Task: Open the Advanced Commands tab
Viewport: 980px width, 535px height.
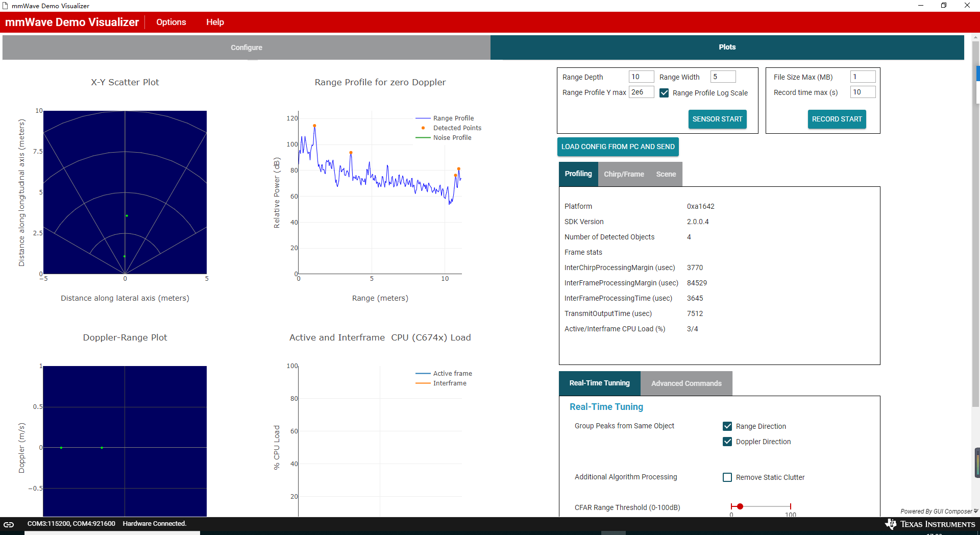Action: tap(687, 383)
